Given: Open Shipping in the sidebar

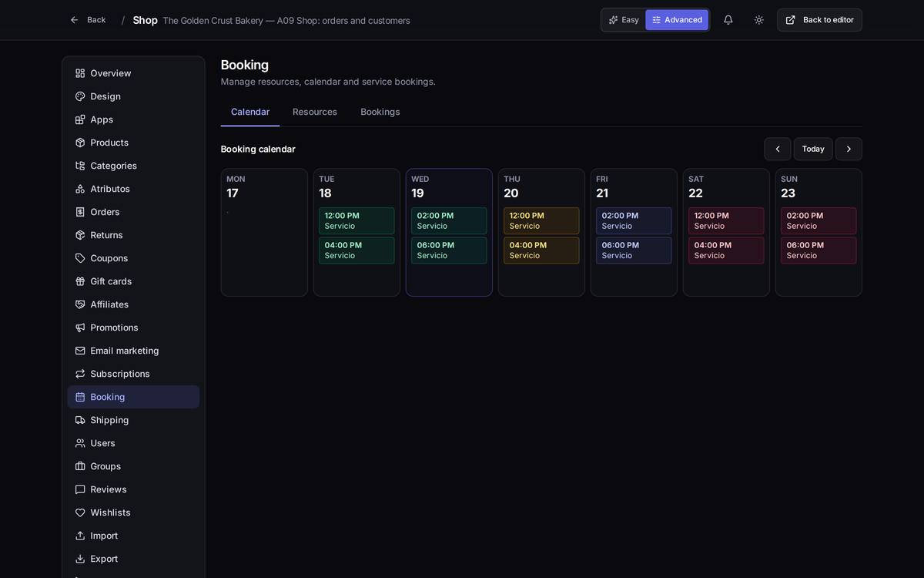Looking at the screenshot, I should pos(133,420).
